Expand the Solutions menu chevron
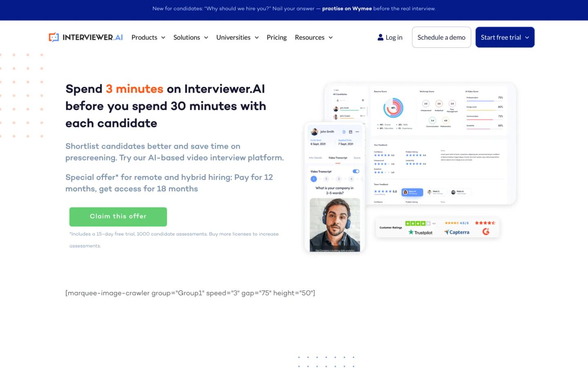 tap(206, 38)
